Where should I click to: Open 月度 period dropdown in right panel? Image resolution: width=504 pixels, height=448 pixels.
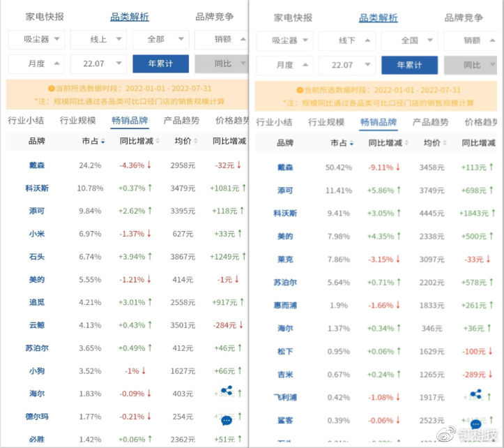tap(285, 65)
